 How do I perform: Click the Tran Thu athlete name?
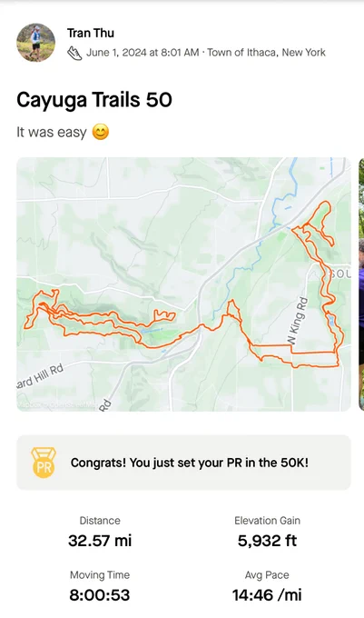tap(91, 33)
